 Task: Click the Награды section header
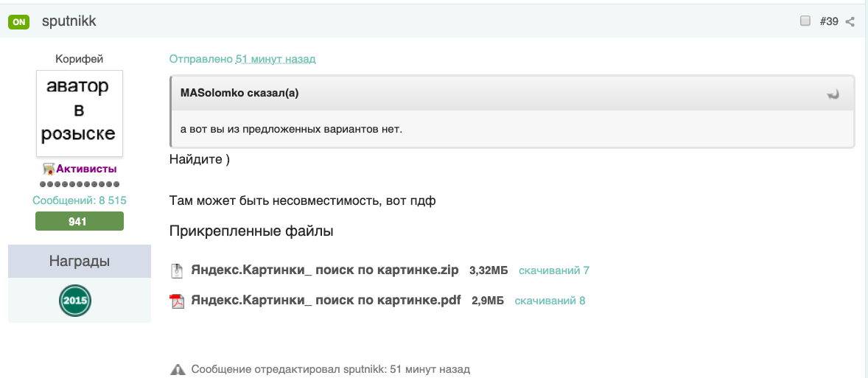coord(80,261)
